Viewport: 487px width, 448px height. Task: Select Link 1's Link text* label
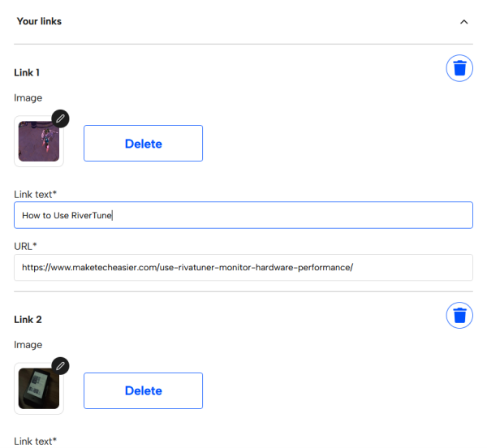coord(35,194)
